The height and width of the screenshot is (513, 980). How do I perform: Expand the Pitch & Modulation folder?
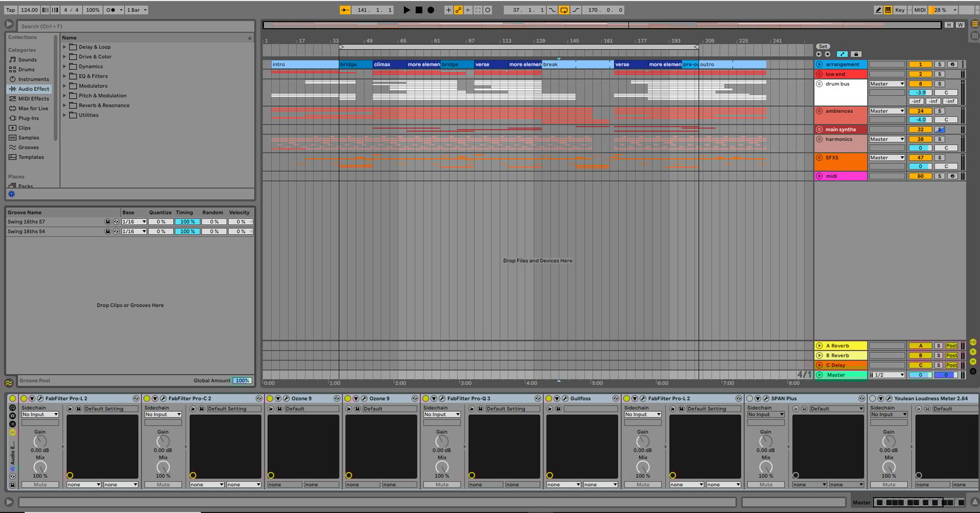[65, 95]
